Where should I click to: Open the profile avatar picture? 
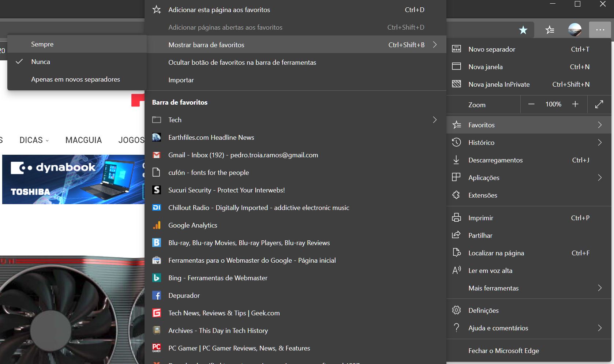pos(575,30)
